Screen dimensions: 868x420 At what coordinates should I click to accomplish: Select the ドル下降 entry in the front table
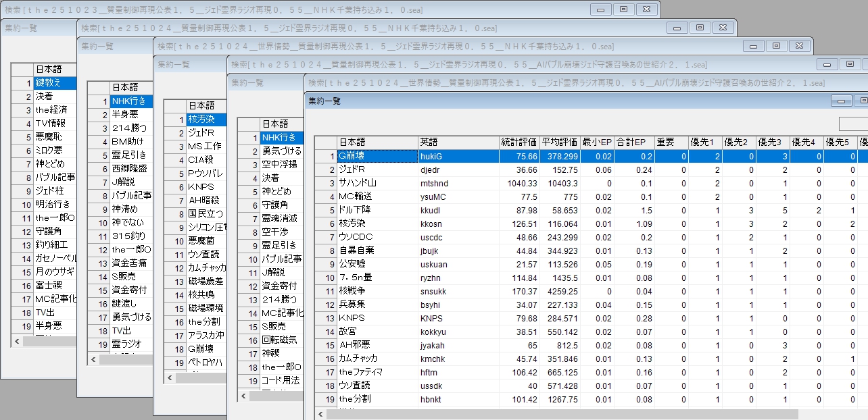pyautogui.click(x=377, y=210)
